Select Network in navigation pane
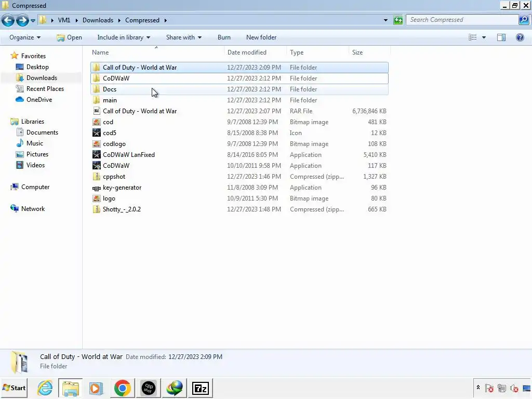The height and width of the screenshot is (399, 532). tap(33, 209)
